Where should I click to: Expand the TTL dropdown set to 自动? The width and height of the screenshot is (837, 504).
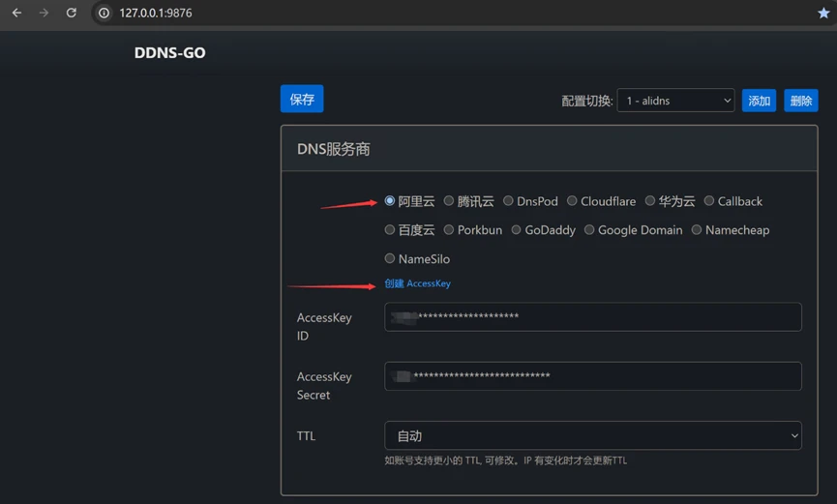592,435
